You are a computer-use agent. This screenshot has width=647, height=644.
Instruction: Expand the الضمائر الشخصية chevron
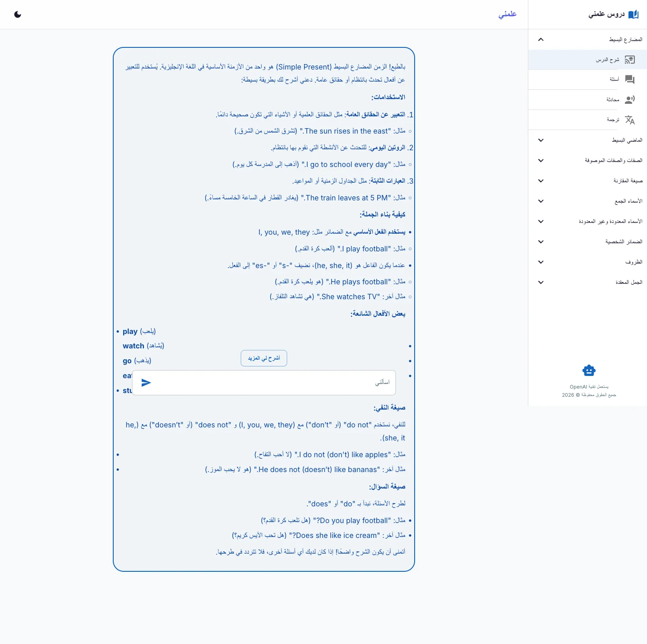pos(541,242)
